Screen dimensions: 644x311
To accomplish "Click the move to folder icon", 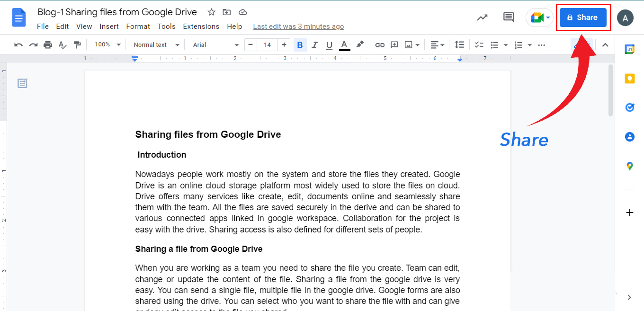I will [227, 12].
